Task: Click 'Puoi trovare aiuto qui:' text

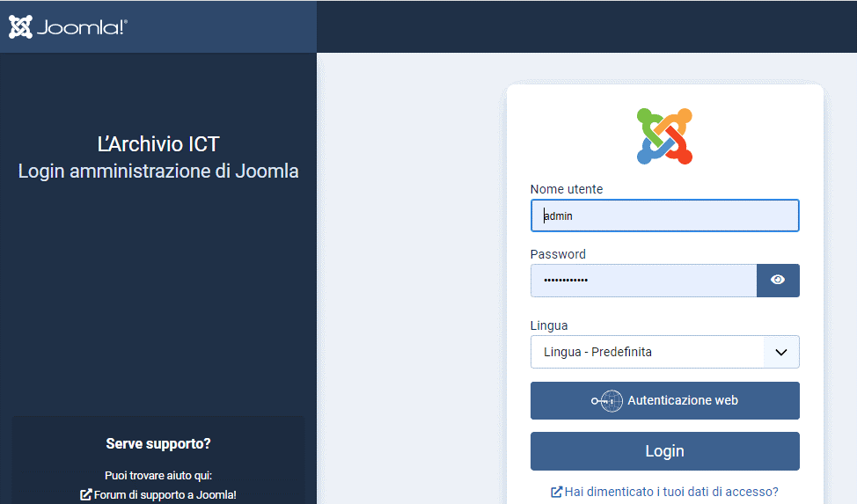Action: pyautogui.click(x=158, y=475)
